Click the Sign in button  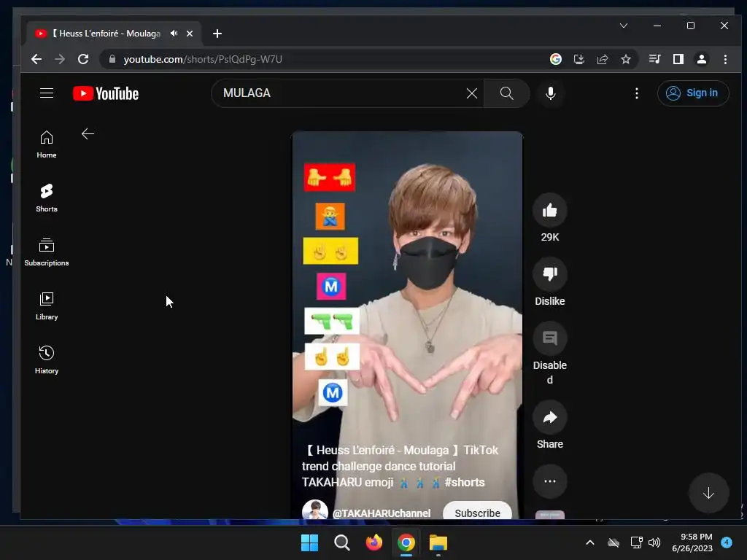pos(693,93)
